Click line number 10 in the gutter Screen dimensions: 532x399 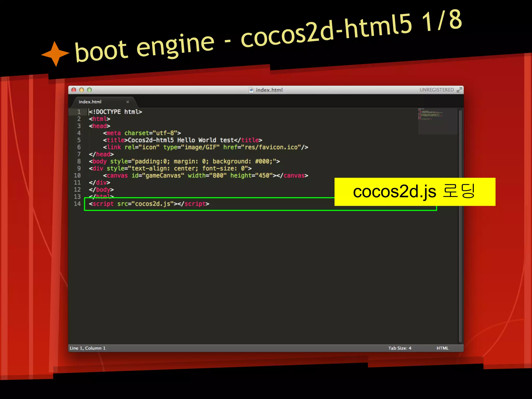(x=77, y=176)
